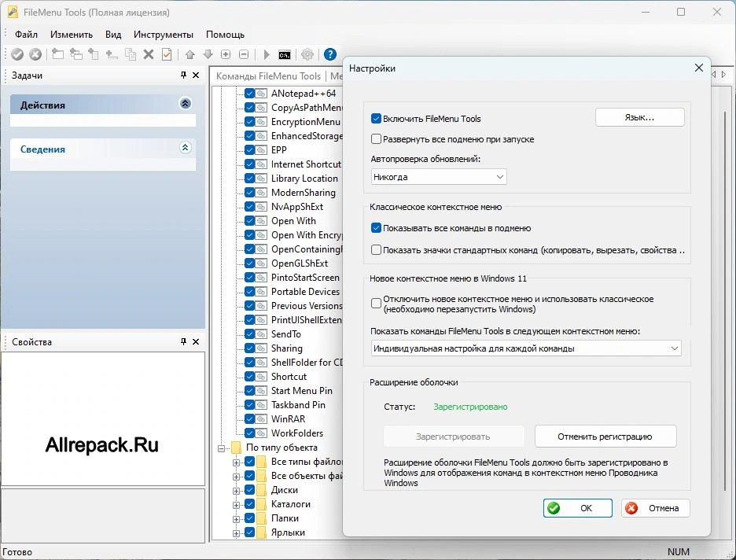The image size is (736, 560).
Task: Open Автопроверка обновлений dropdown showing Никогда
Action: point(439,177)
